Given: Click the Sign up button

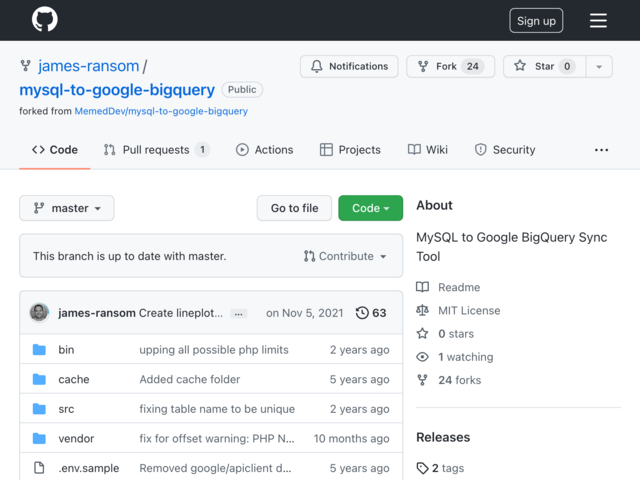Looking at the screenshot, I should coord(536,20).
